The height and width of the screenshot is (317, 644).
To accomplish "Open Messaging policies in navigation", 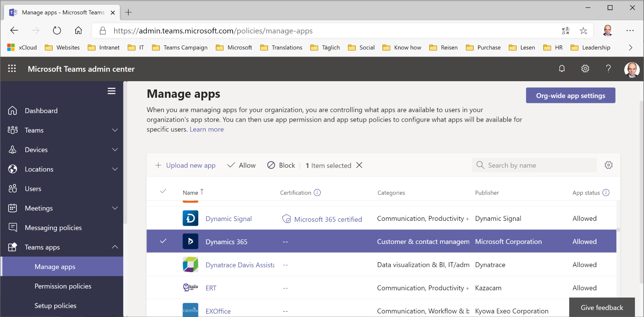I will click(62, 227).
